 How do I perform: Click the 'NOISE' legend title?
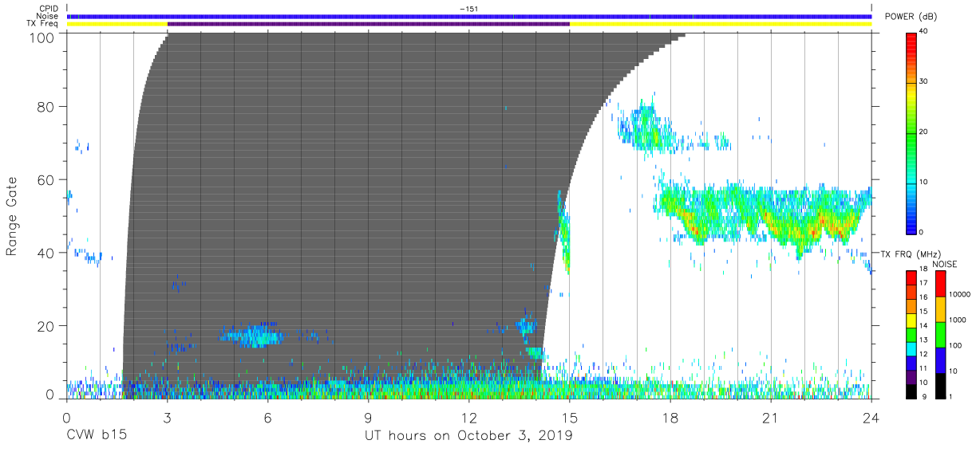coord(944,264)
